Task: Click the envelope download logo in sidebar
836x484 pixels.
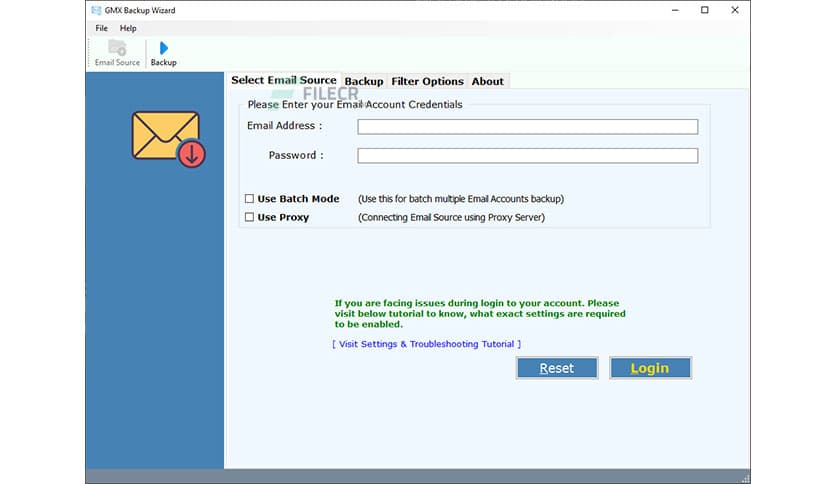Action: pos(169,138)
